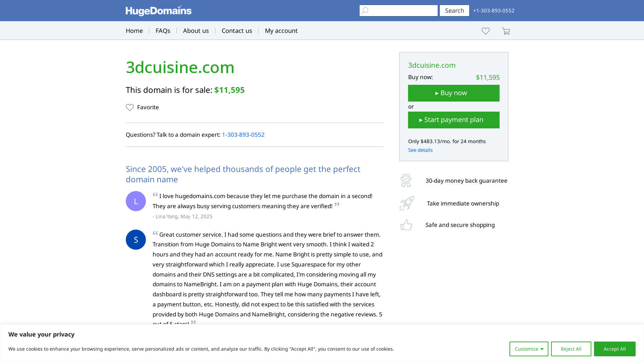Image resolution: width=644 pixels, height=362 pixels.
Task: Go to the About us page
Action: point(196,31)
